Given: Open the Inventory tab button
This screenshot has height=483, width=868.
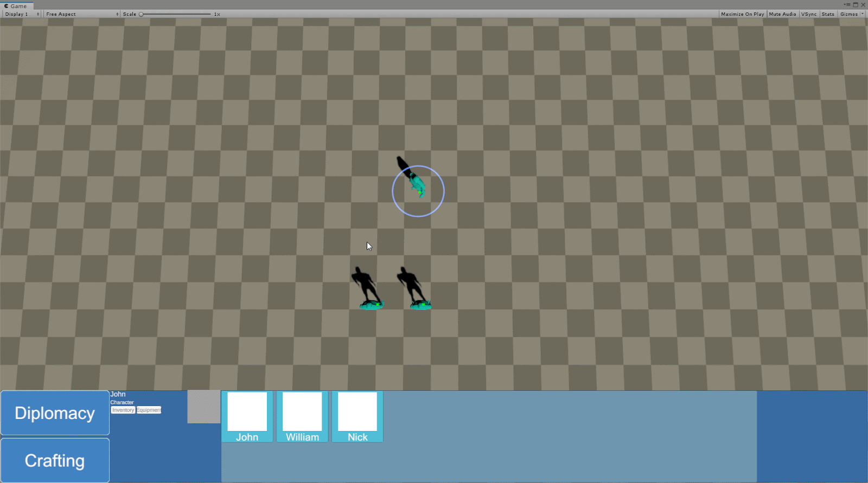Looking at the screenshot, I should click(x=123, y=410).
